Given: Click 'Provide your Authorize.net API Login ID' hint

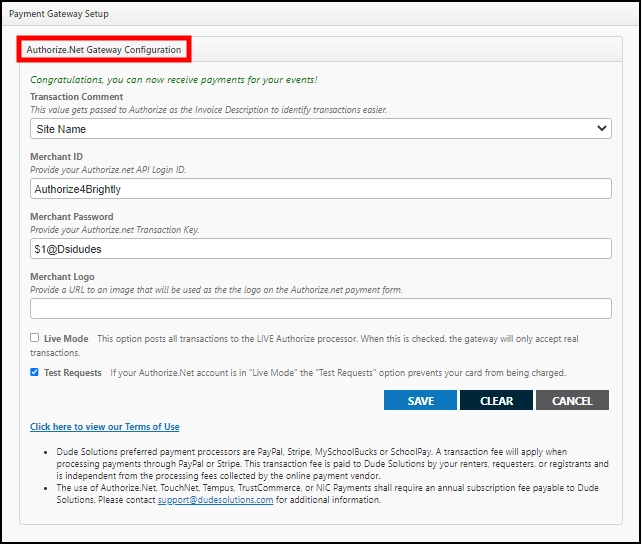Looking at the screenshot, I should (x=108, y=170).
